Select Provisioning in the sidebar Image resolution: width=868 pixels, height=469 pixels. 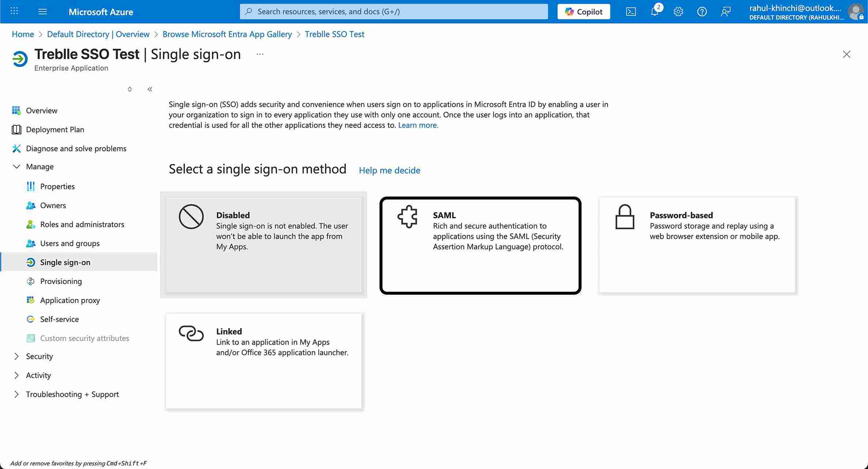(61, 281)
